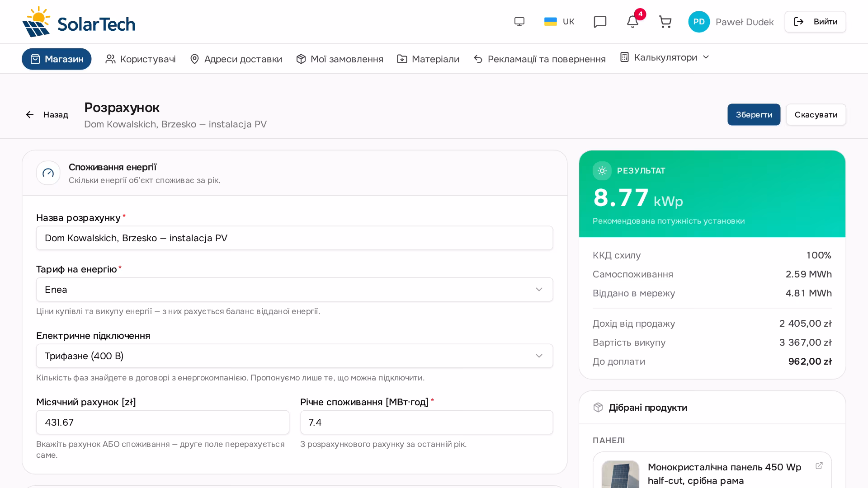Click the calculator icon in Калькулятори
This screenshot has height=488, width=868.
pyautogui.click(x=624, y=57)
